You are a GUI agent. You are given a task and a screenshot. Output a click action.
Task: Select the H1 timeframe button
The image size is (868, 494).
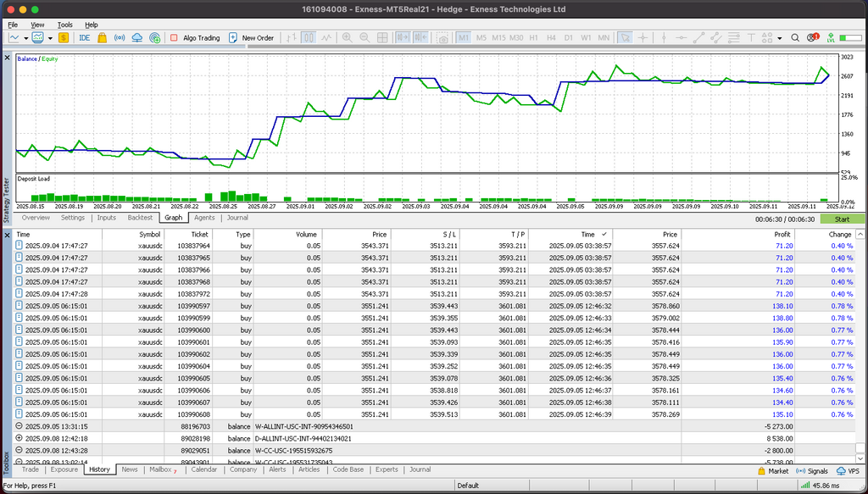(x=534, y=38)
